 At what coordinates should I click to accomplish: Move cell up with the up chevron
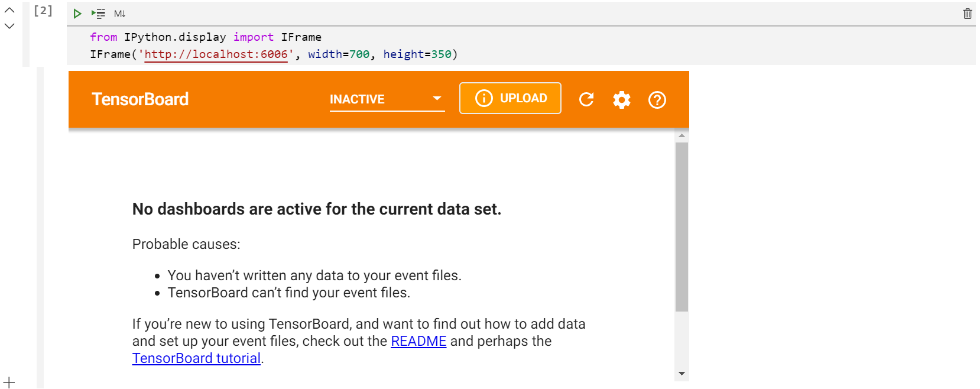pos(9,10)
